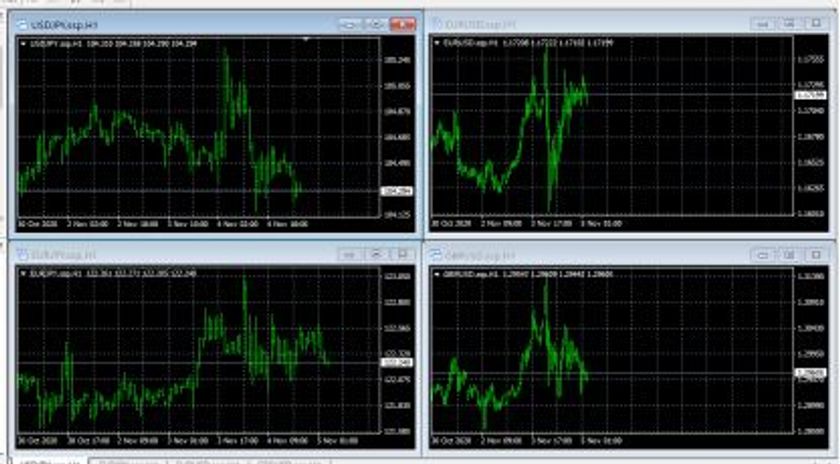Click the EURUSD chart window title icon
Viewport: 840px width, 464px height.
point(437,24)
